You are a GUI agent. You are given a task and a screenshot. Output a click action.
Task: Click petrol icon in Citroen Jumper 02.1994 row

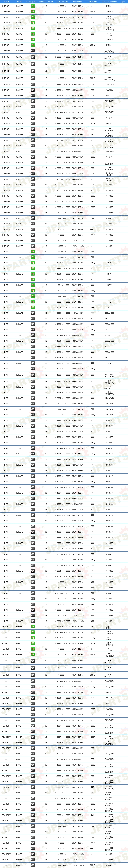click(33, 17)
